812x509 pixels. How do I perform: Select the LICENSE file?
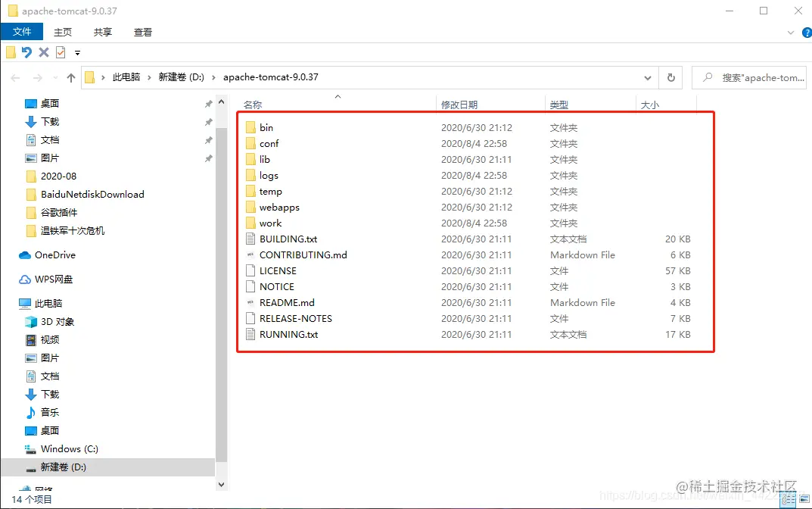278,271
